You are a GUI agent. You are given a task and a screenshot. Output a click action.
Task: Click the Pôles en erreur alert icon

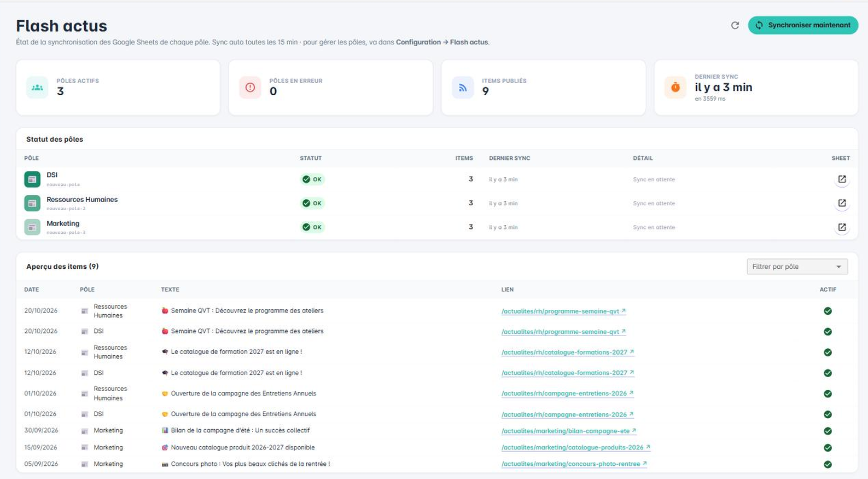[250, 88]
